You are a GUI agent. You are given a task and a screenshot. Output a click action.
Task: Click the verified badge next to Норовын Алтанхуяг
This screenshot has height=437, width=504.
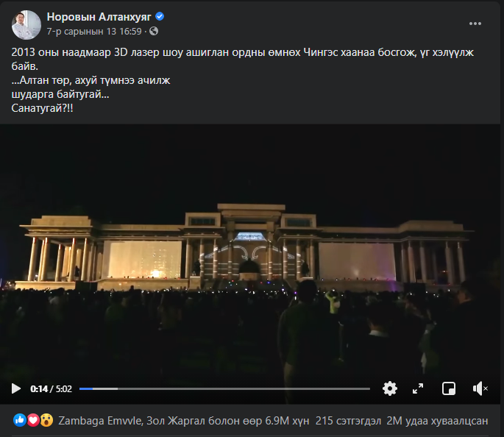160,16
